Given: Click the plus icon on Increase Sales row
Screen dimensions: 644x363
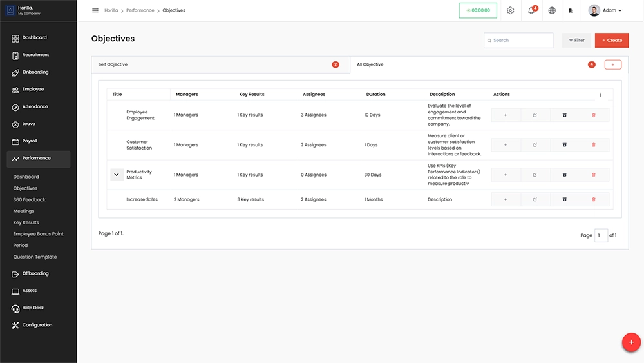Looking at the screenshot, I should [506, 199].
